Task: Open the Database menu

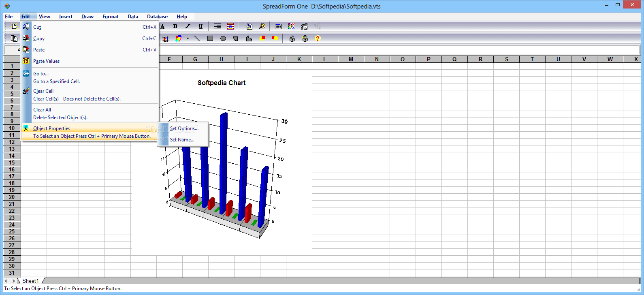Action: (x=157, y=17)
